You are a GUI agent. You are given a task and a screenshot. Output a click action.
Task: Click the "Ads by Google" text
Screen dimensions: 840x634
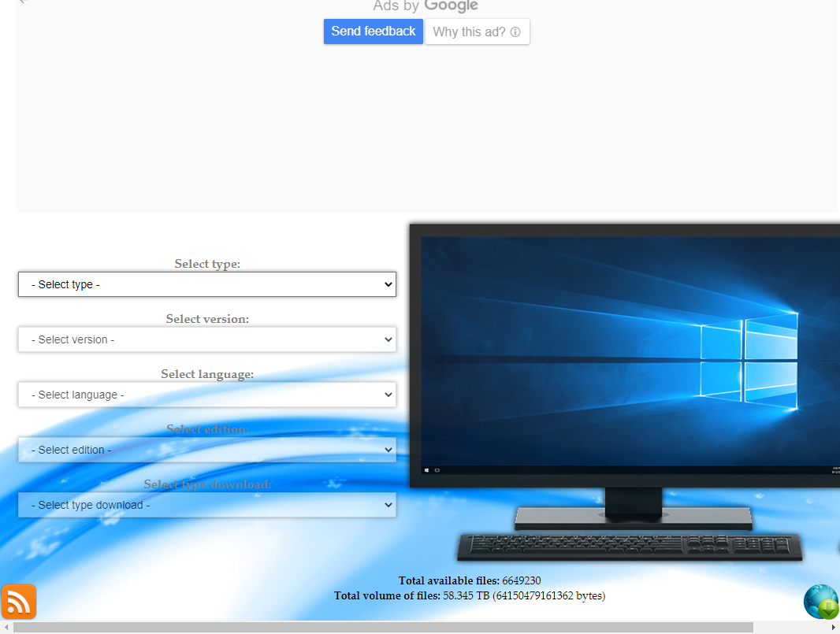pos(426,6)
